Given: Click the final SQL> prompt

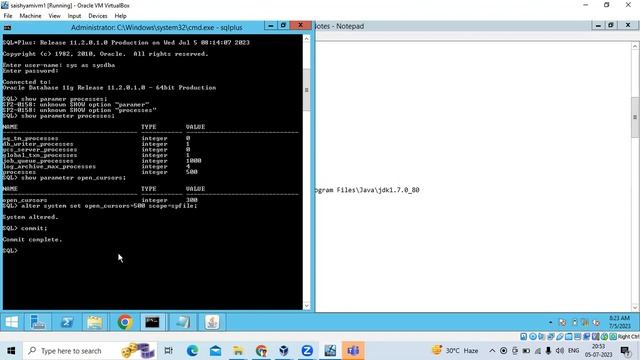Looking at the screenshot, I should [10, 251].
